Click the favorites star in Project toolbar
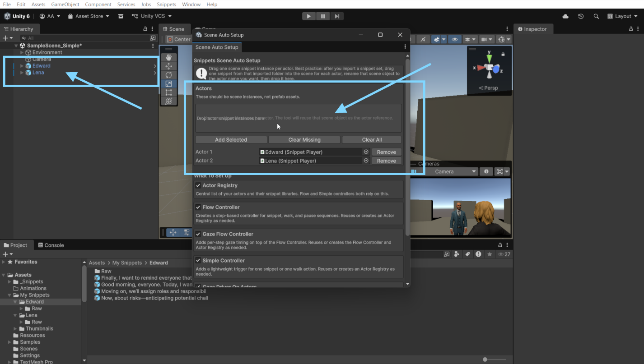 click(490, 254)
